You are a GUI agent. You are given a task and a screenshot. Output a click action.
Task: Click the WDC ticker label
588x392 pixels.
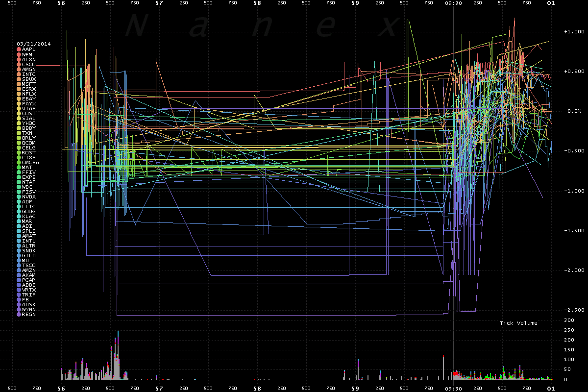coord(27,187)
